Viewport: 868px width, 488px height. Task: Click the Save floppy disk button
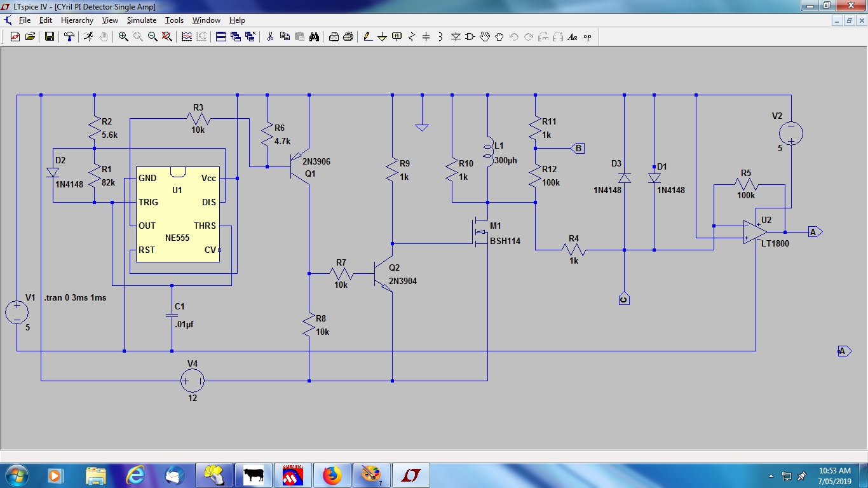49,37
